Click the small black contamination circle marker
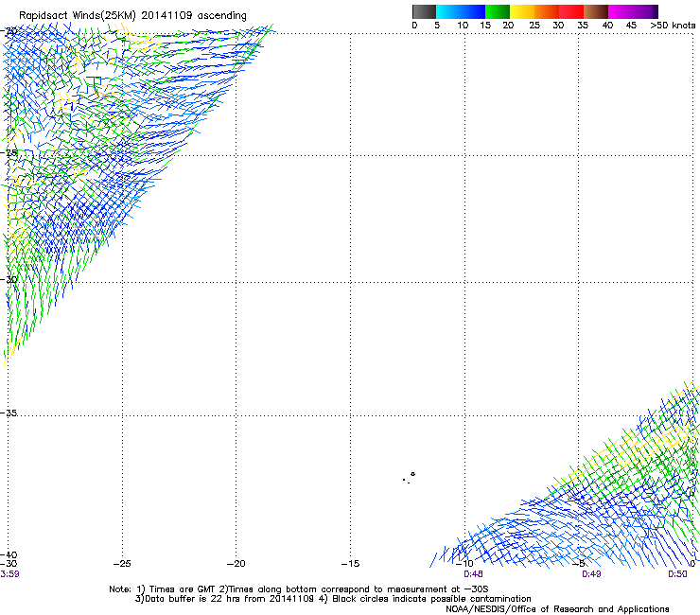Viewport: 700px width, 615px height. 413,474
